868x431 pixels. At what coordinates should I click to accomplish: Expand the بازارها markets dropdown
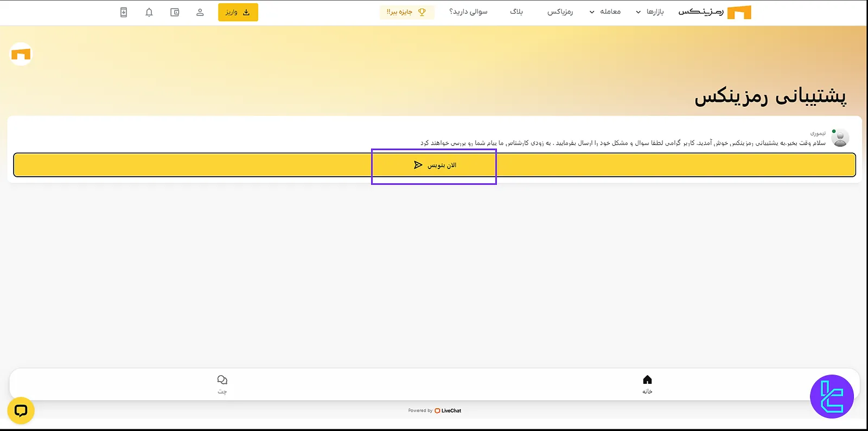click(x=650, y=12)
